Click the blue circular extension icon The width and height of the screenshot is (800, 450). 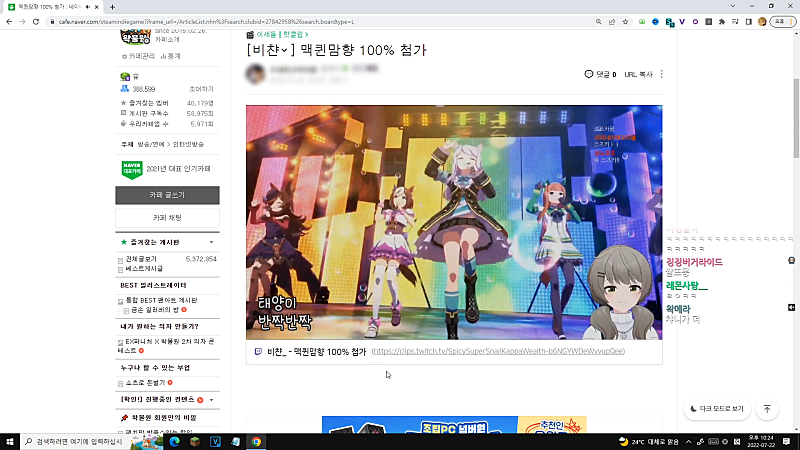coord(655,22)
